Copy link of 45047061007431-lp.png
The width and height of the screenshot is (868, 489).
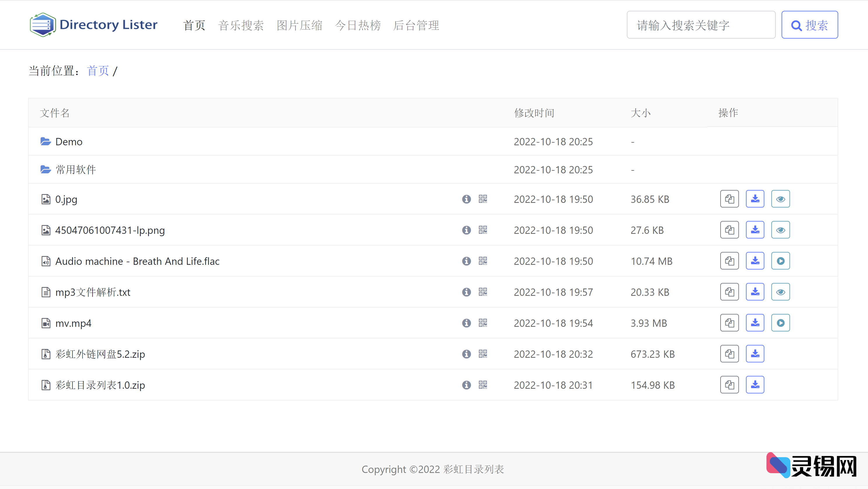tap(729, 230)
